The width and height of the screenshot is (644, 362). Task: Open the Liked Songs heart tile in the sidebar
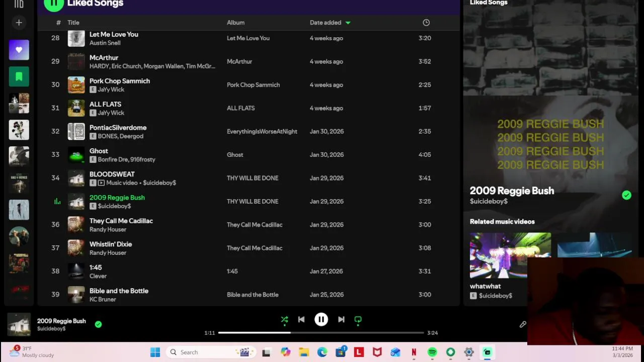tap(19, 50)
